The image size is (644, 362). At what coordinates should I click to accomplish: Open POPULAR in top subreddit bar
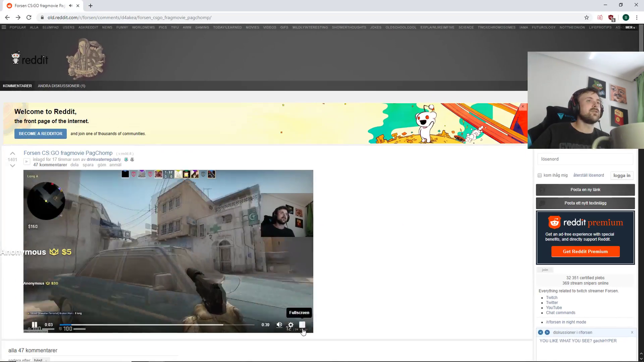pos(18,27)
